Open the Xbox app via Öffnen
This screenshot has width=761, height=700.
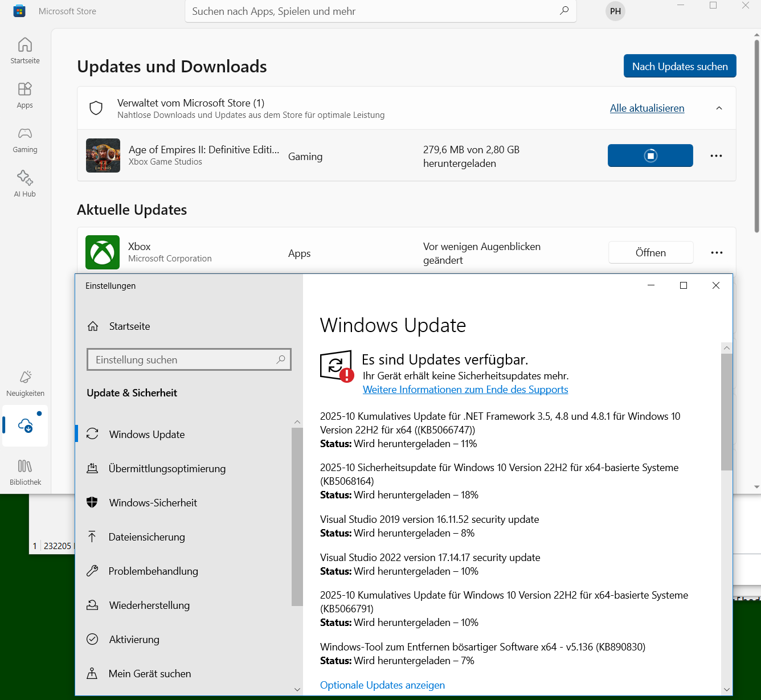tap(650, 252)
